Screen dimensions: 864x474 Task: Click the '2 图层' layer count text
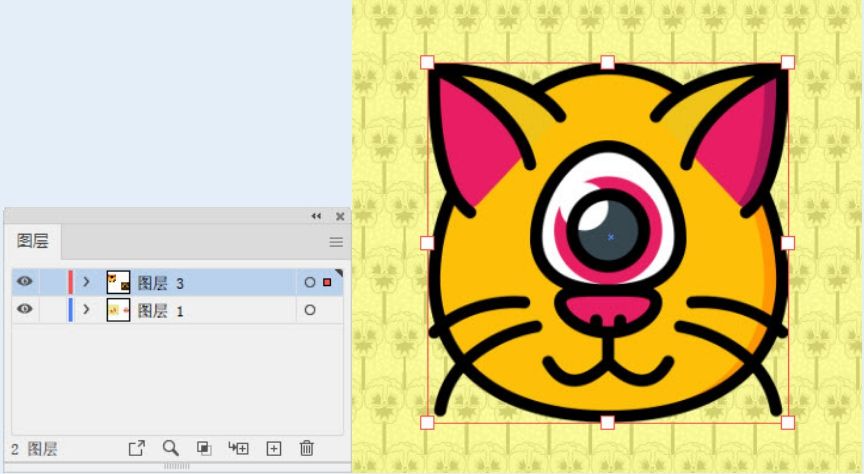pos(34,449)
